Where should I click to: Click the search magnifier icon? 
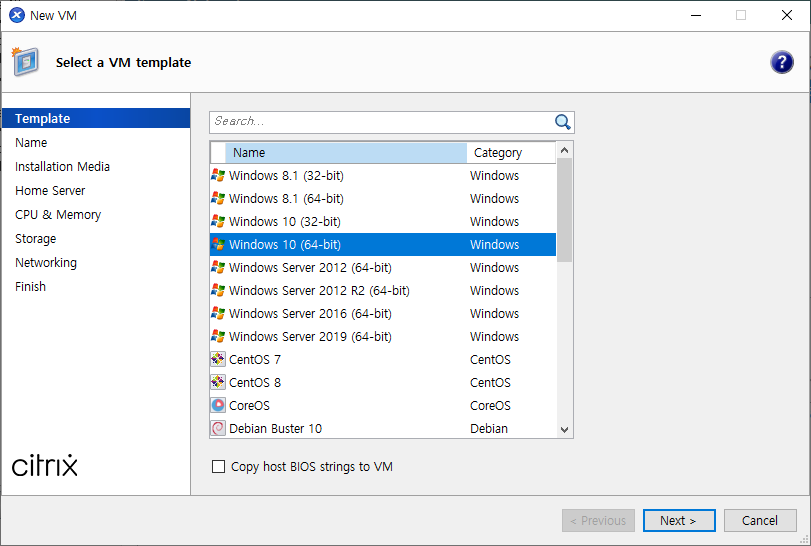tap(562, 122)
